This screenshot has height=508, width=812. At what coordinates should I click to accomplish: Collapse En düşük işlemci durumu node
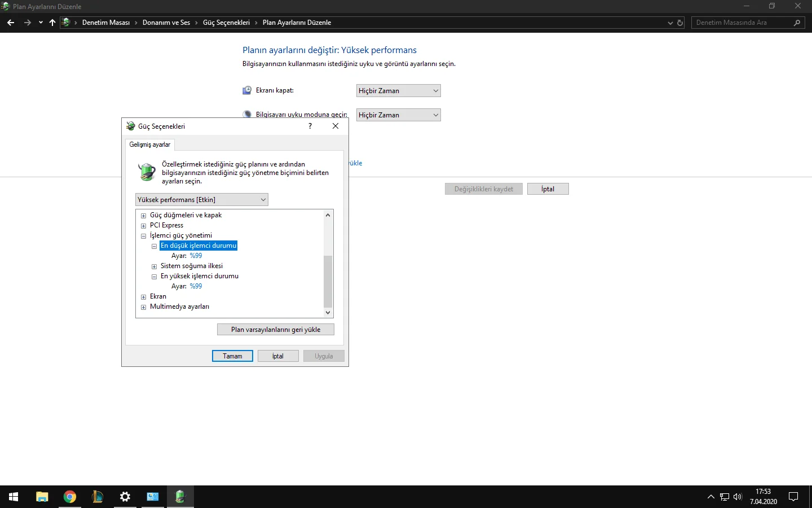[154, 246]
